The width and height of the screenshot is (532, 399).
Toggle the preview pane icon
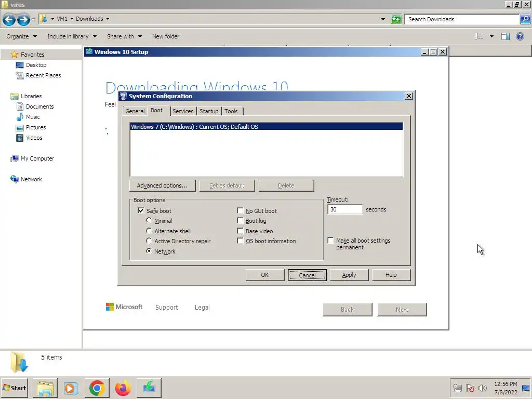click(x=506, y=36)
